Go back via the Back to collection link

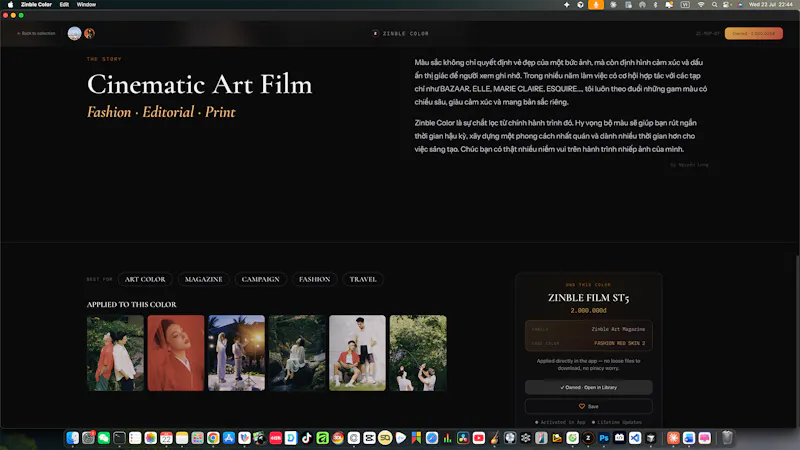[36, 33]
